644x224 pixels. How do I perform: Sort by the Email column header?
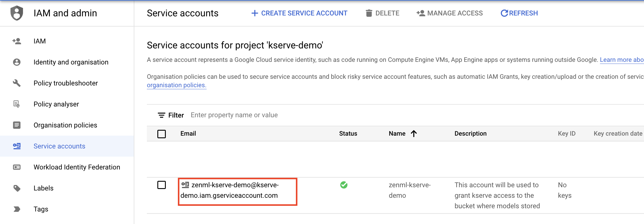pos(188,134)
